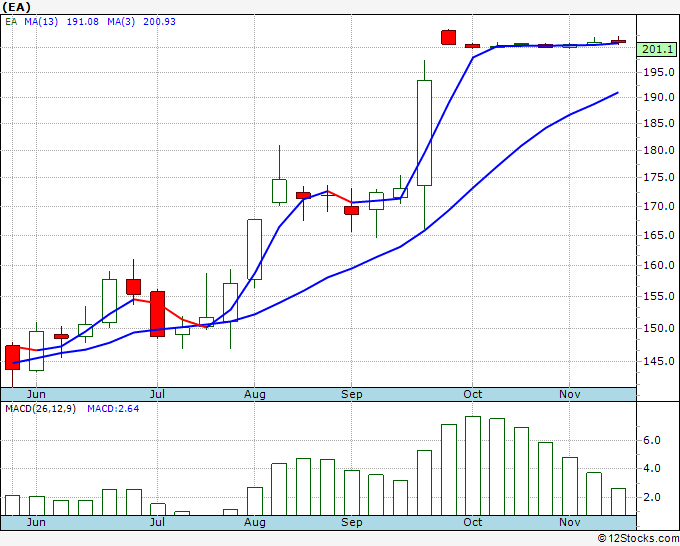Click Jun on the MACD panel date axis

click(36, 522)
